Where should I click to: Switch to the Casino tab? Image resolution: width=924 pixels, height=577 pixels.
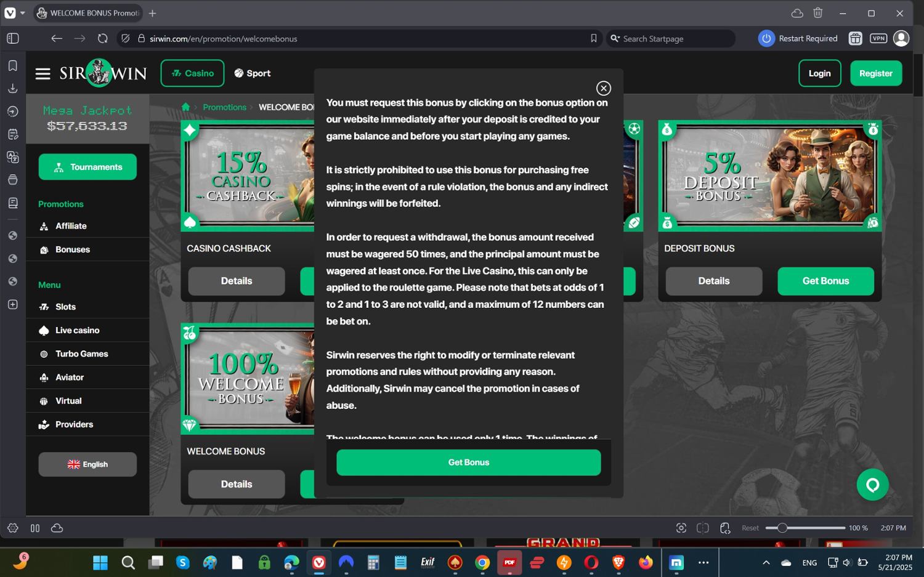coord(192,73)
